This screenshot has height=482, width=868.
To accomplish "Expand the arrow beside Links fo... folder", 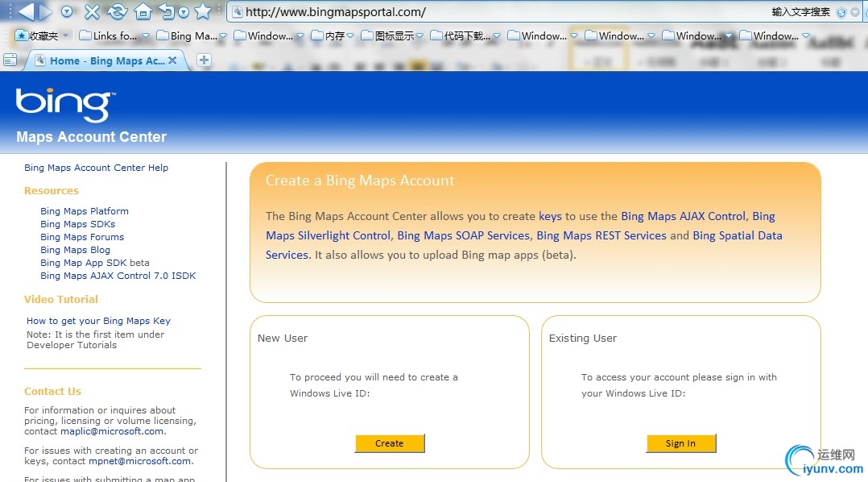I will coord(146,36).
